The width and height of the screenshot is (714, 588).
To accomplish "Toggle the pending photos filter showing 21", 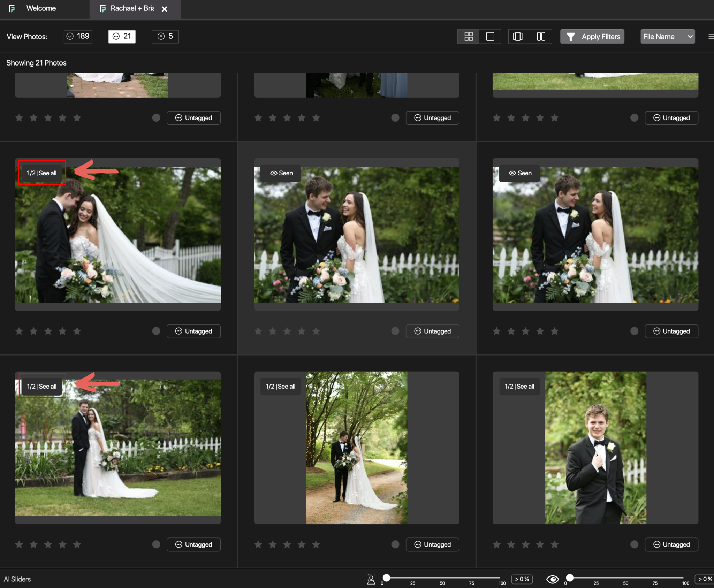I will pyautogui.click(x=121, y=36).
